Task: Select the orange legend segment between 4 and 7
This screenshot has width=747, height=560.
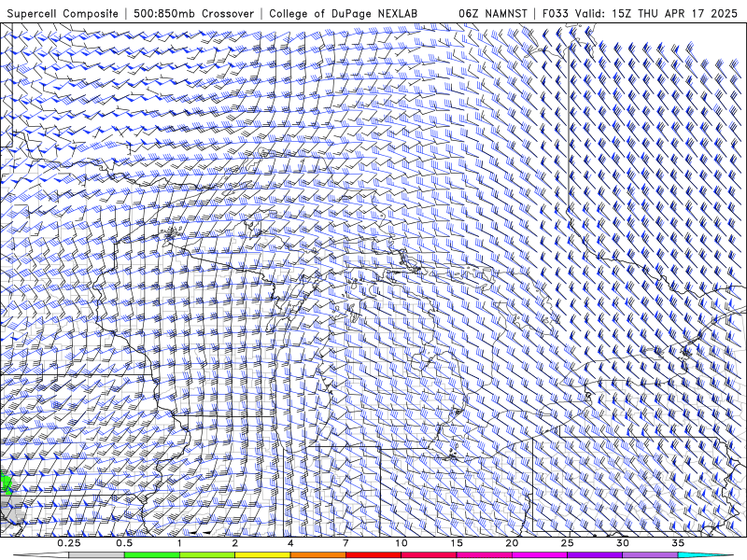Action: tap(318, 555)
